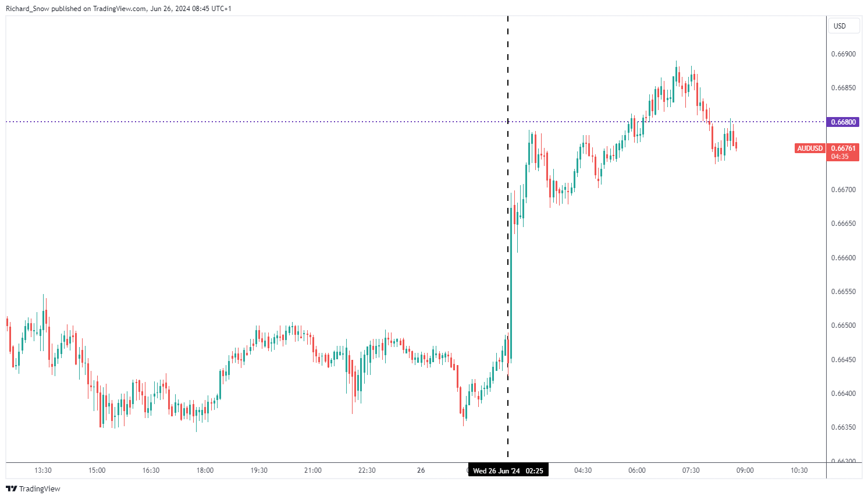Viewport: 868px width, 499px height.
Task: Select the 0.66800 horizontal line price tag
Action: (x=843, y=122)
